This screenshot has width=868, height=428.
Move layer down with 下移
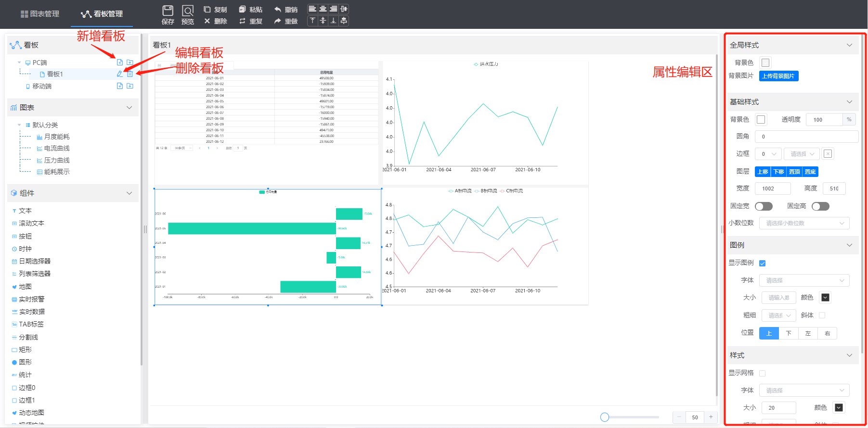click(779, 172)
